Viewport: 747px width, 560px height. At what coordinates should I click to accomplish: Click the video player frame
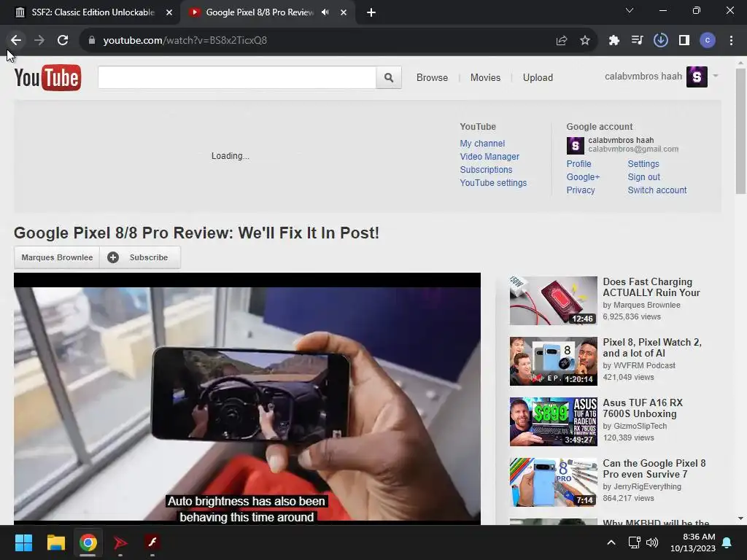click(x=247, y=399)
